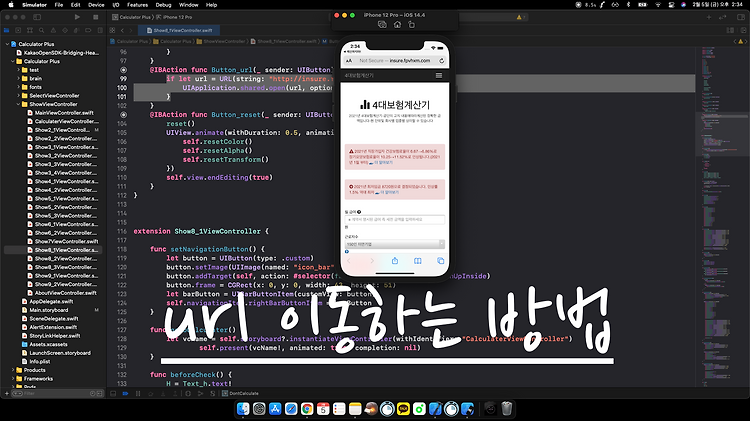Open the Debug menu

coord(163,5)
